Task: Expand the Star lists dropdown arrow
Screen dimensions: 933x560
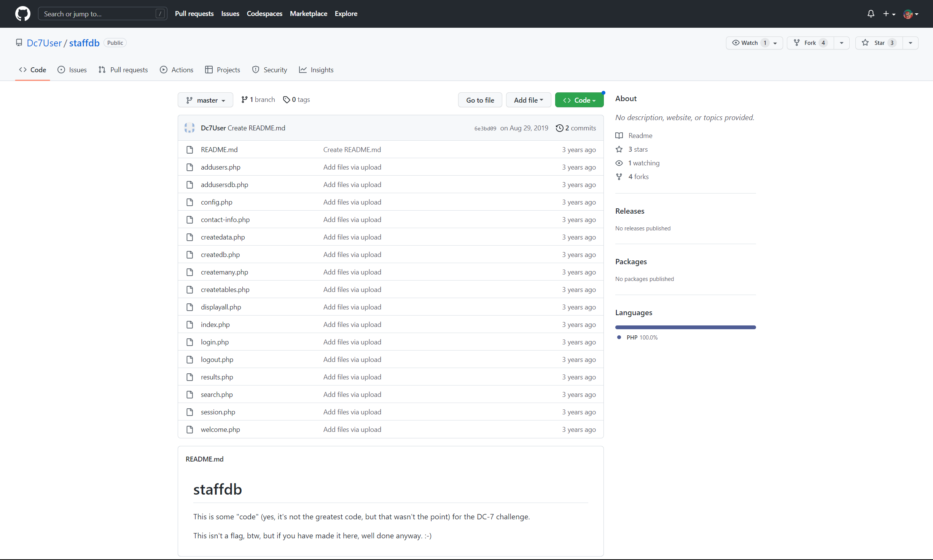Action: point(911,43)
